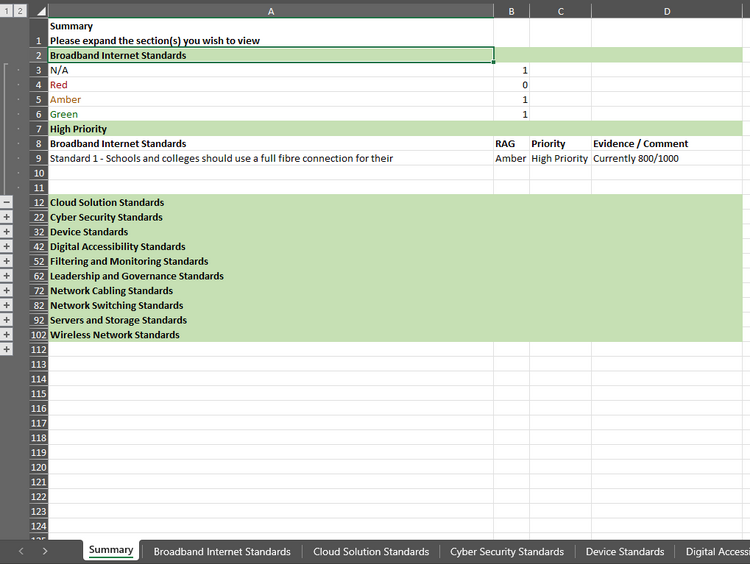Select the N/A count value 1 in column B
750x564 pixels.
point(511,70)
